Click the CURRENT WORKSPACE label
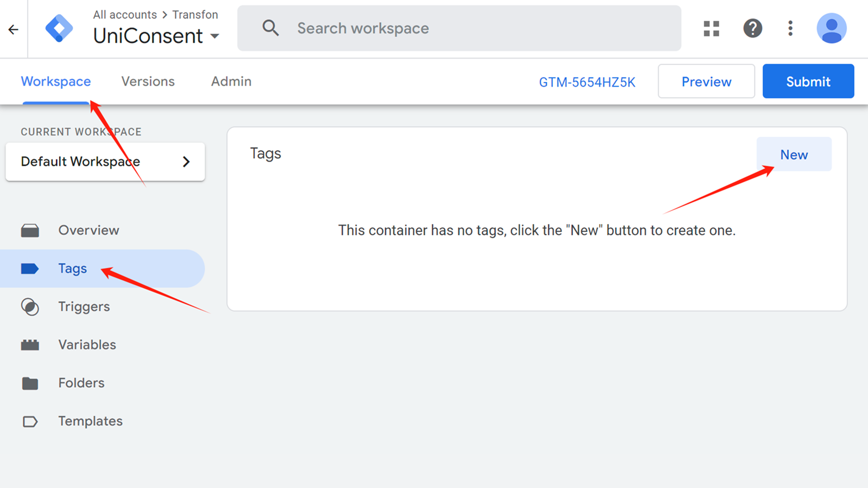The image size is (868, 488). click(x=81, y=132)
